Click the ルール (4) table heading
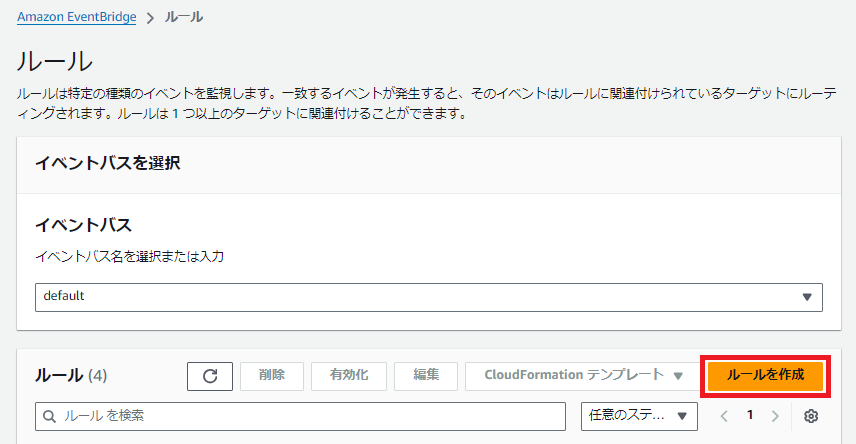The height and width of the screenshot is (444, 856). coord(71,376)
